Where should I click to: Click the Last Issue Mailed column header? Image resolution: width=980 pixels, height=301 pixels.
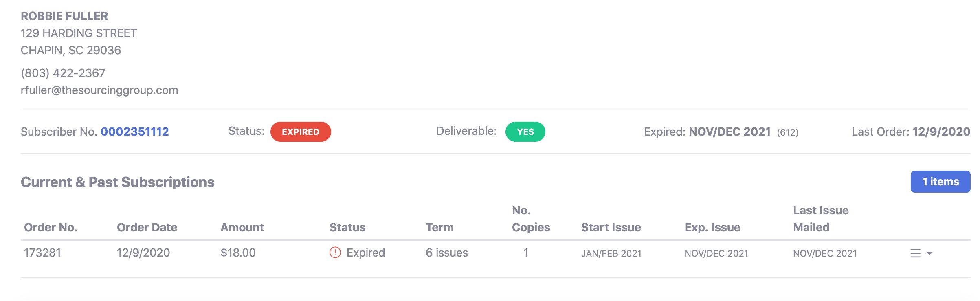click(820, 219)
